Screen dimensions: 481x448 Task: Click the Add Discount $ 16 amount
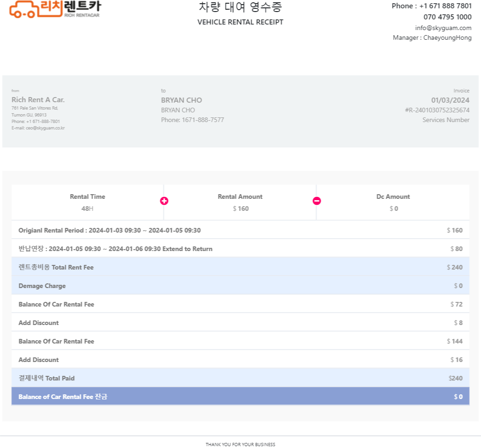(x=456, y=360)
